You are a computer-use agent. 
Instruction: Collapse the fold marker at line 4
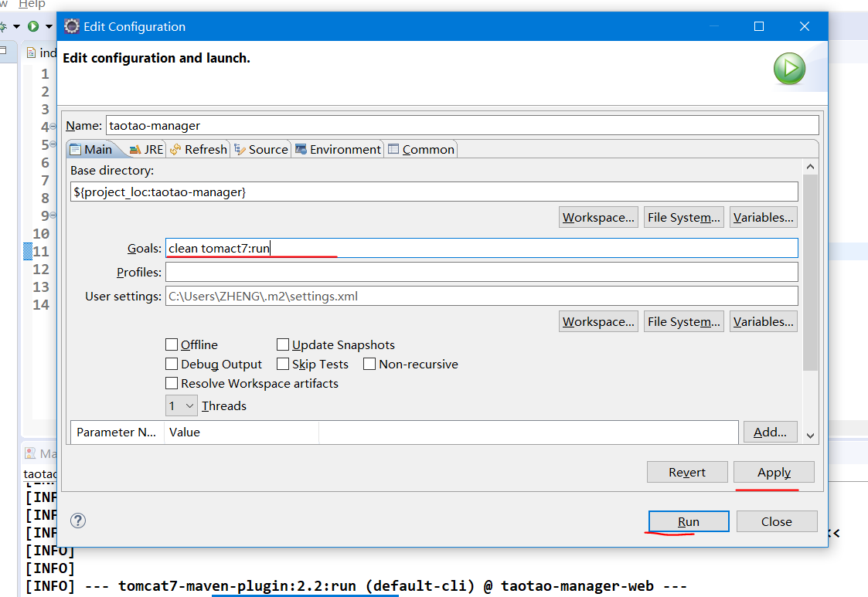pyautogui.click(x=53, y=126)
